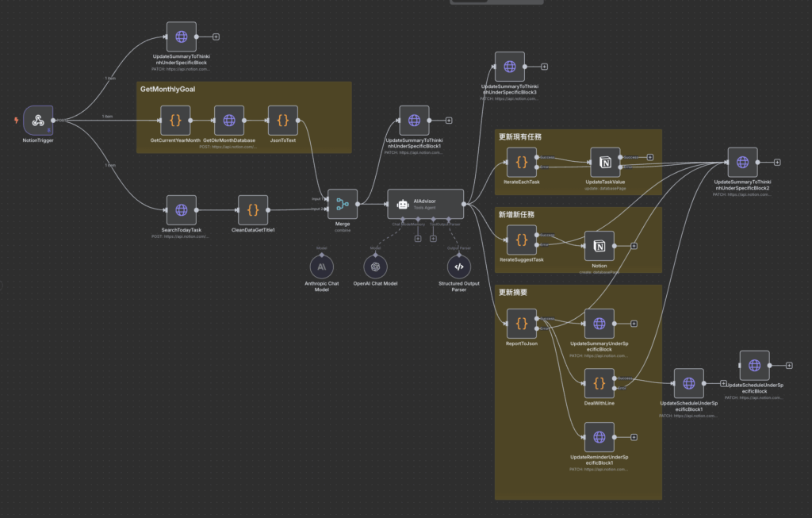Image resolution: width=812 pixels, height=518 pixels.
Task: Open the UpdateTaskValue Notion node
Action: coord(605,163)
